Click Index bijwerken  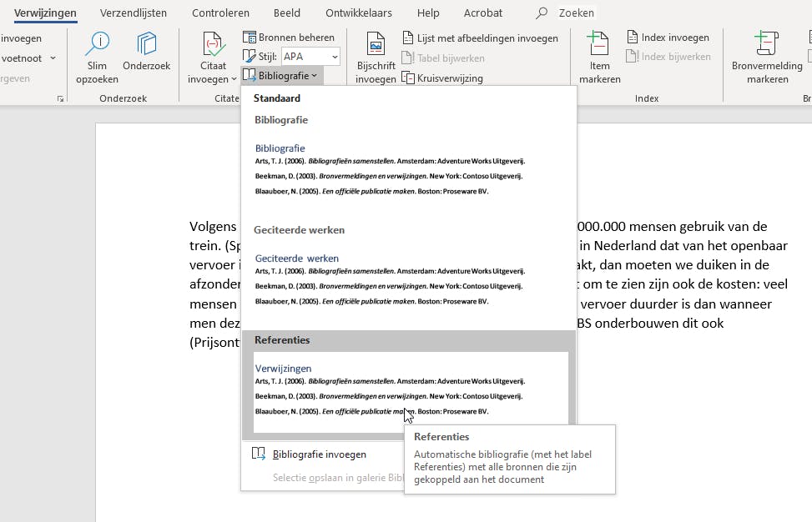tap(668, 57)
